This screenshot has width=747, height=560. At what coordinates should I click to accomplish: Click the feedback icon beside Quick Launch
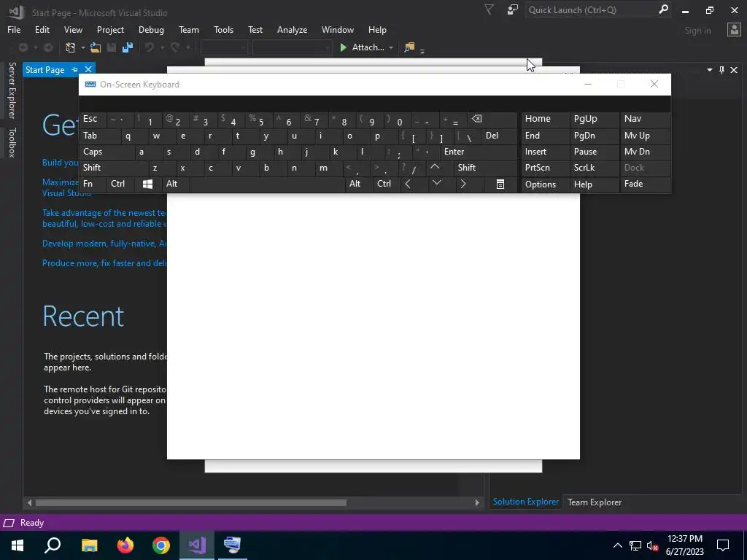click(x=513, y=9)
